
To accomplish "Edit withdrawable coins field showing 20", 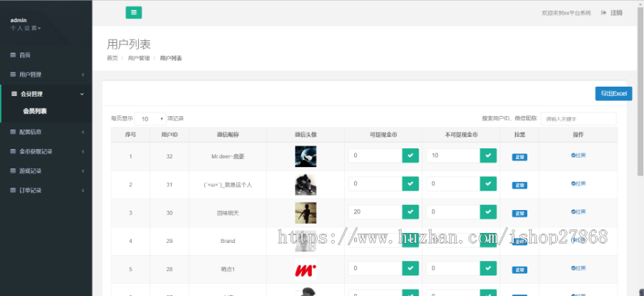I will point(375,211).
